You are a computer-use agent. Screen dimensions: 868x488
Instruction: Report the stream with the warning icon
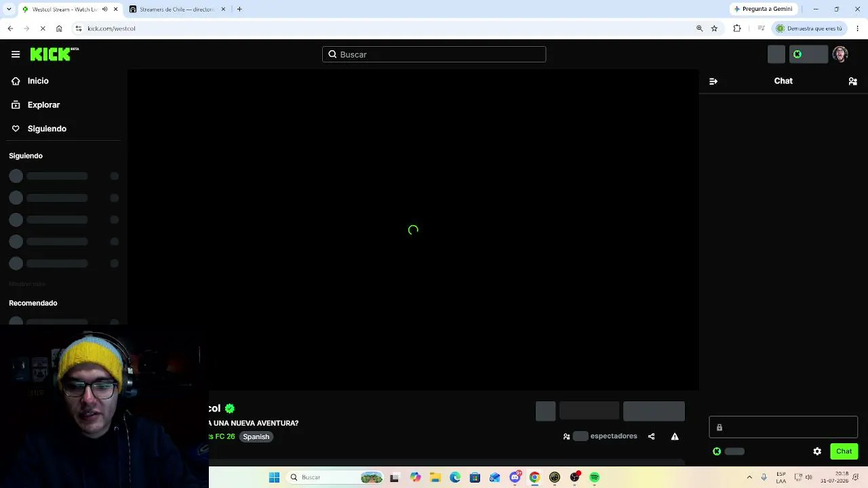[x=675, y=436]
